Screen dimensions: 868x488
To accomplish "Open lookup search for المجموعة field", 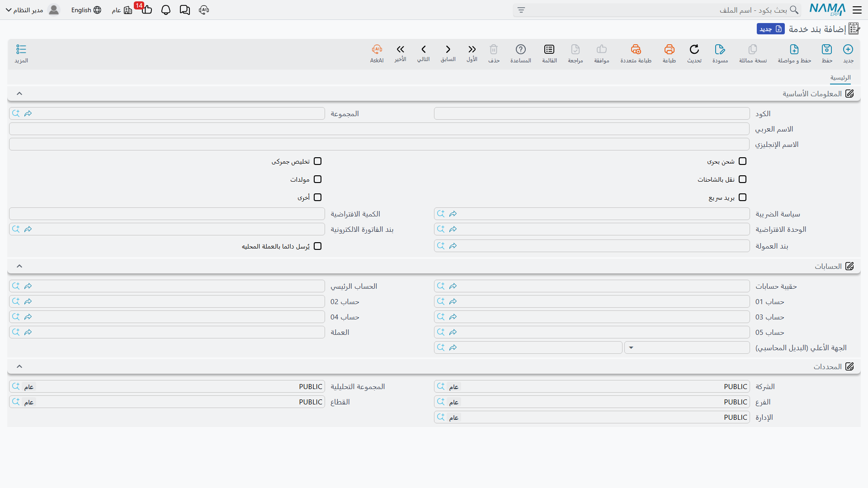I will pyautogui.click(x=16, y=113).
